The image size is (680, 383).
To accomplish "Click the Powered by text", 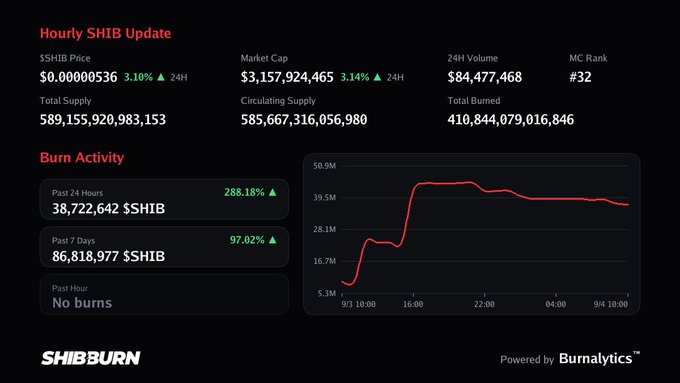I will [527, 360].
